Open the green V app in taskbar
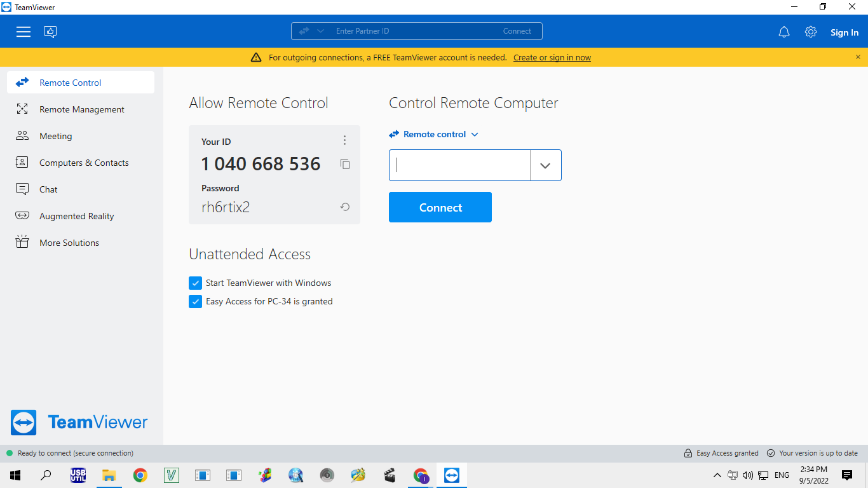Screen dimensions: 868x488 [x=172, y=475]
